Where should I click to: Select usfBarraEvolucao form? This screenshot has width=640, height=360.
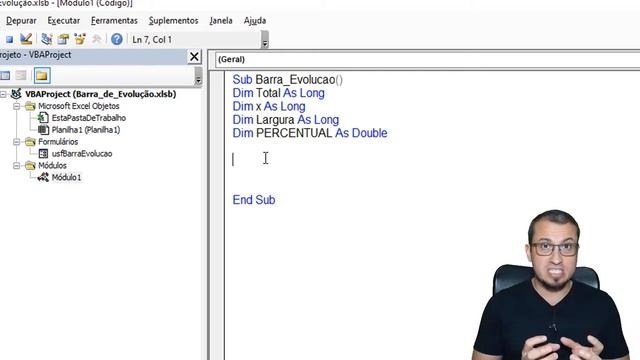click(82, 153)
